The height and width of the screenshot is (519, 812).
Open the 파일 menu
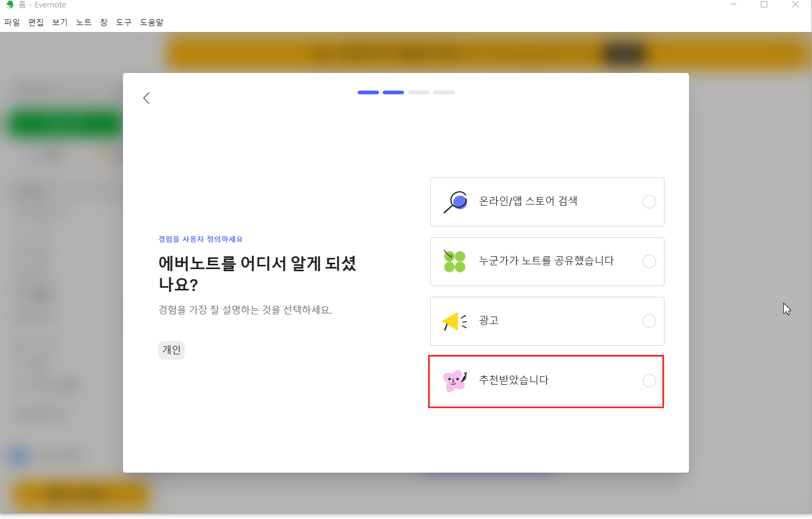12,22
